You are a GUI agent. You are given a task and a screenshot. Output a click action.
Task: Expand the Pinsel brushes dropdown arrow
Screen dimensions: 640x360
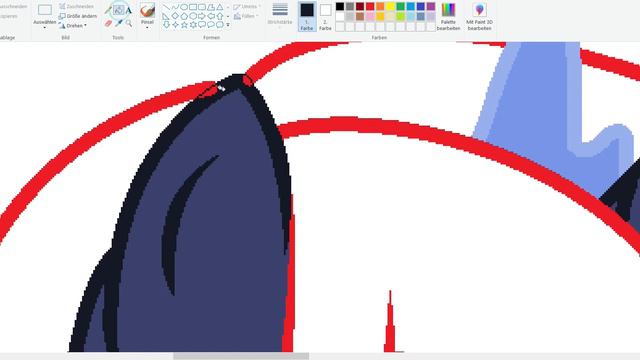[147, 27]
